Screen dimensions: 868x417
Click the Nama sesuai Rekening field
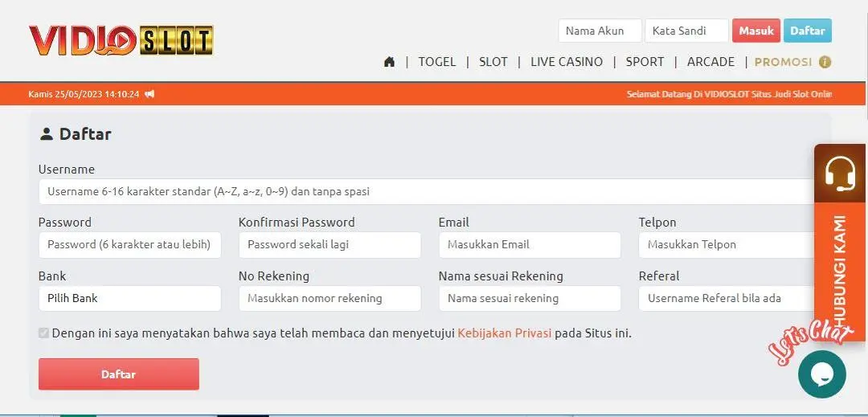tap(530, 298)
